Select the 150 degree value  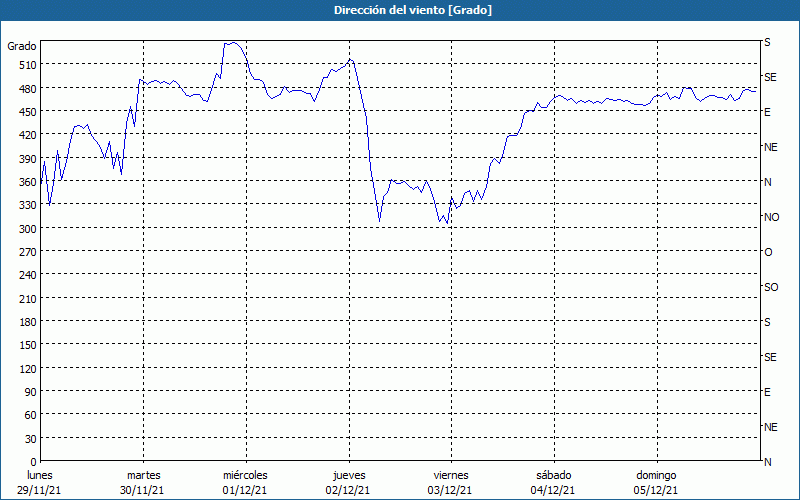[x=29, y=345]
